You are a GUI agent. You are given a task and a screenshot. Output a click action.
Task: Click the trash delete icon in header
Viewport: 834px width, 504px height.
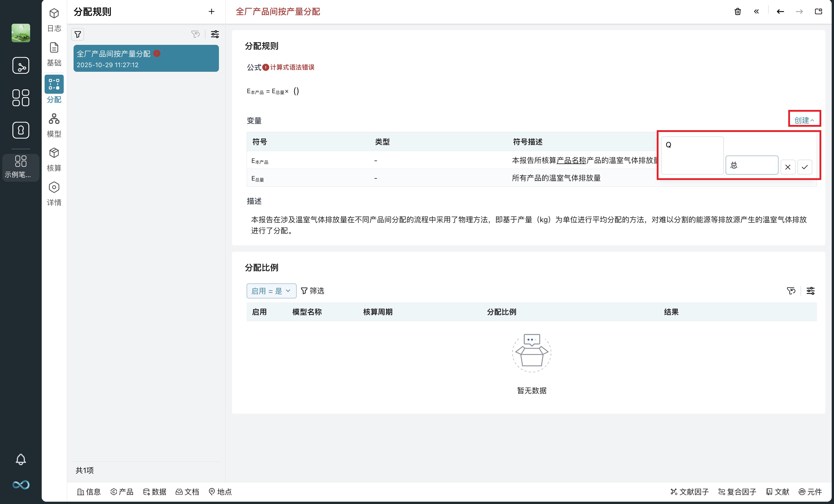click(738, 12)
